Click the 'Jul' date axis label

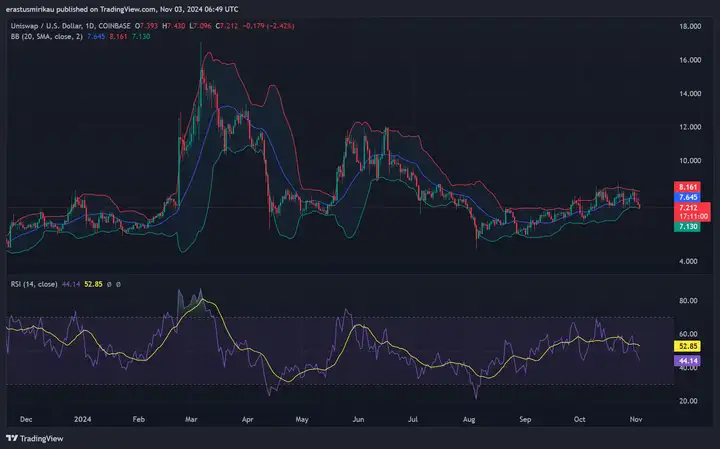pyautogui.click(x=413, y=419)
